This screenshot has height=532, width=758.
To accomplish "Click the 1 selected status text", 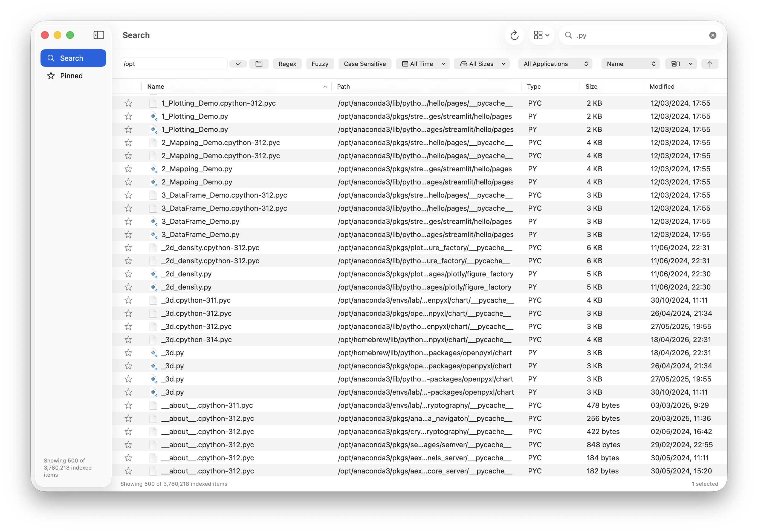I will (705, 484).
